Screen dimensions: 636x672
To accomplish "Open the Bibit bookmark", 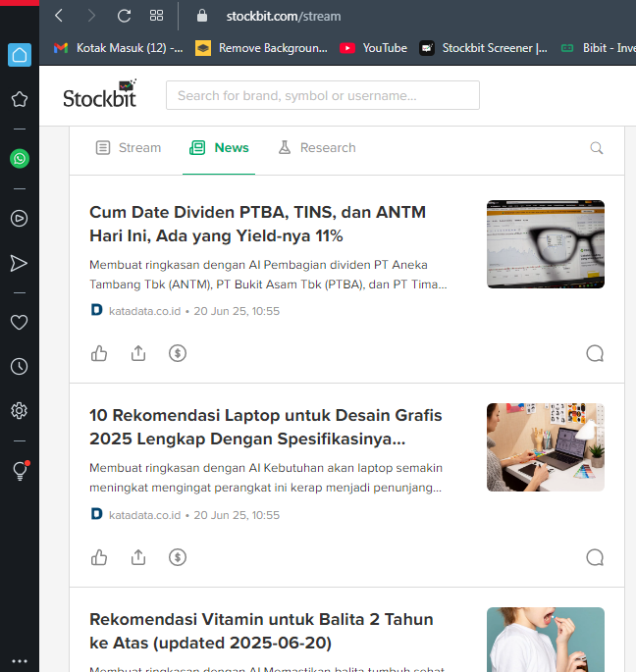I will 599,48.
